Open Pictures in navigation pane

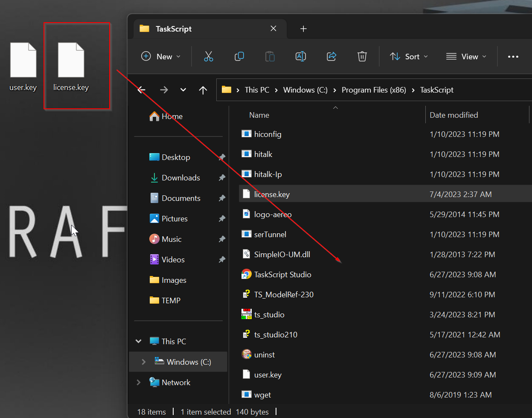174,218
